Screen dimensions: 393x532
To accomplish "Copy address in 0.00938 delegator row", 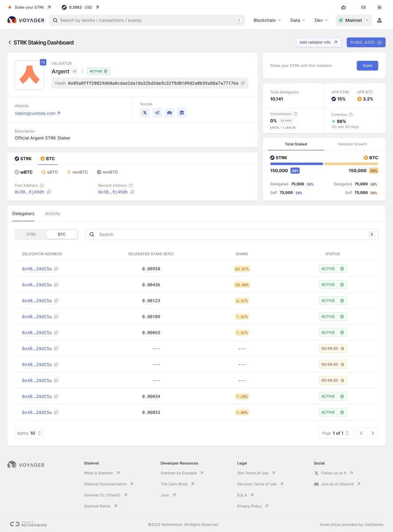I will click(x=56, y=269).
